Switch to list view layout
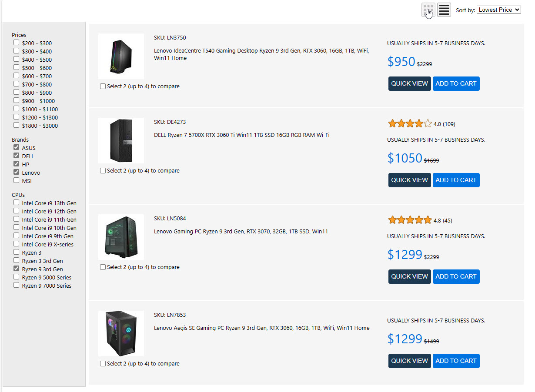This screenshot has width=535, height=392. click(x=444, y=10)
